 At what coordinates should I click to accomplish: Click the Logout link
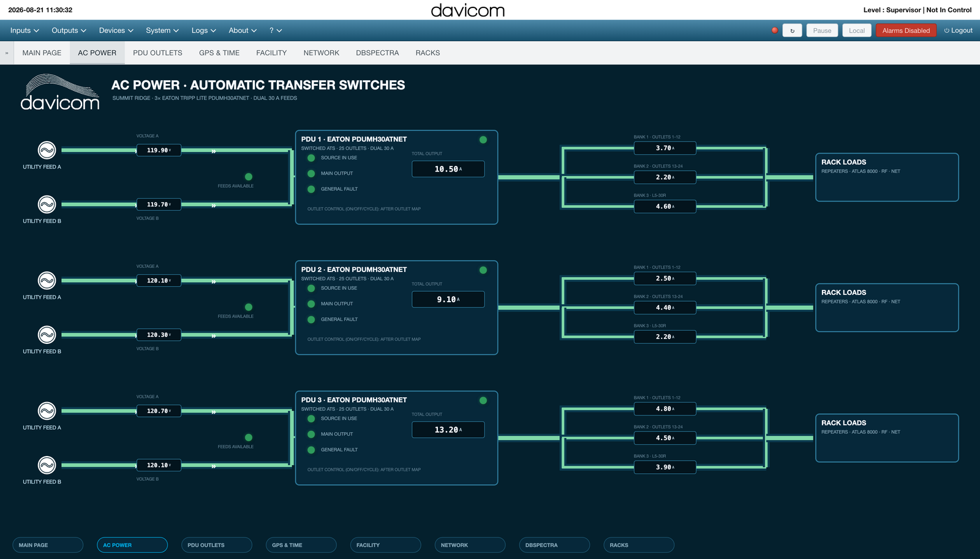pos(958,31)
